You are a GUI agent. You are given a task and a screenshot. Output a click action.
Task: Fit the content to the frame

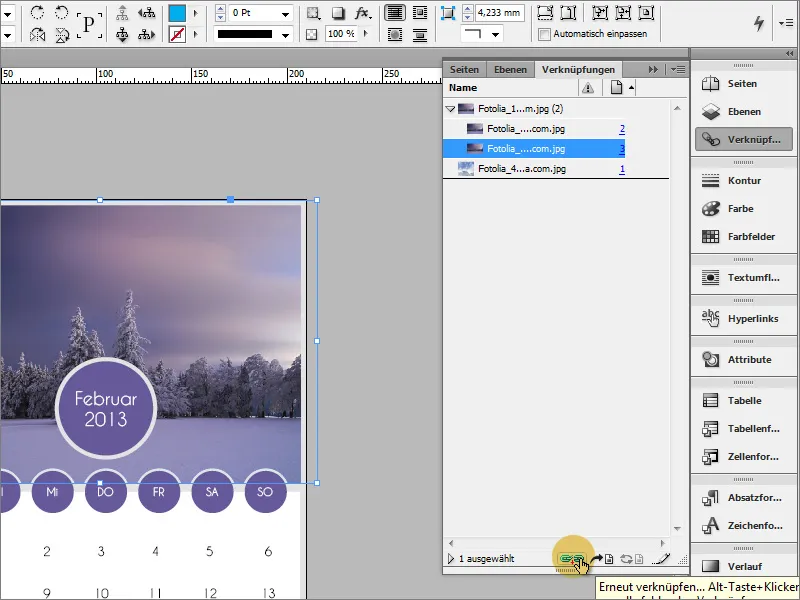pyautogui.click(x=599, y=12)
